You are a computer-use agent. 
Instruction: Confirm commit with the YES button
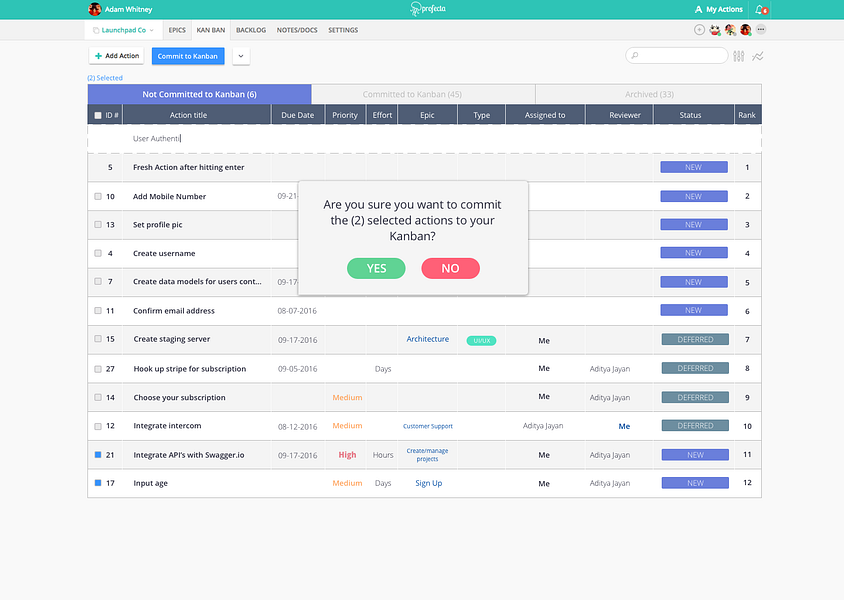376,269
